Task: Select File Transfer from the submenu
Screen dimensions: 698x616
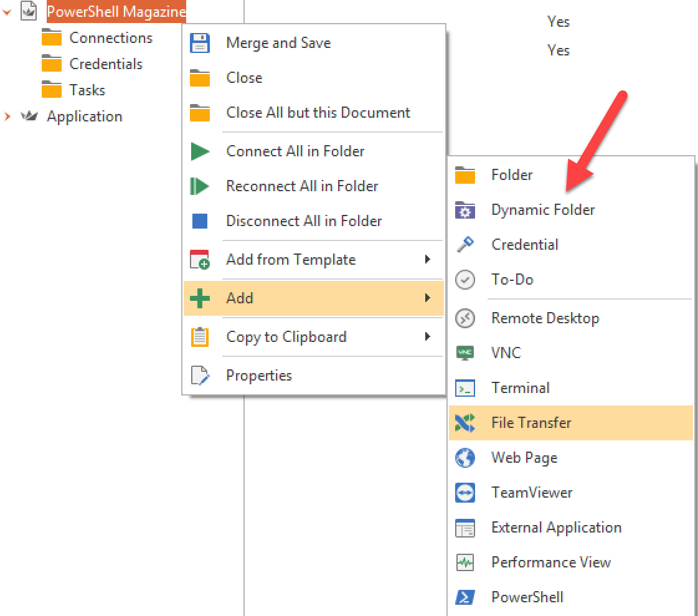Action: [531, 423]
